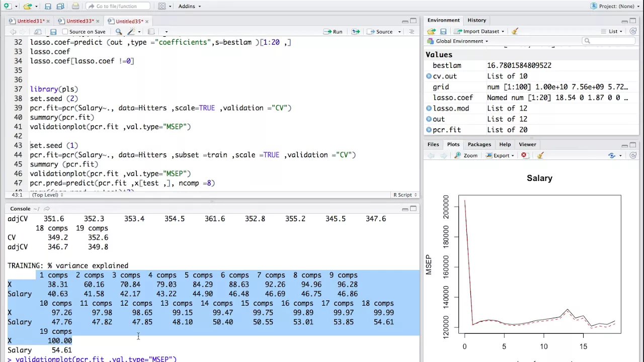Click the New File icon
644x362 pixels.
(x=7, y=6)
